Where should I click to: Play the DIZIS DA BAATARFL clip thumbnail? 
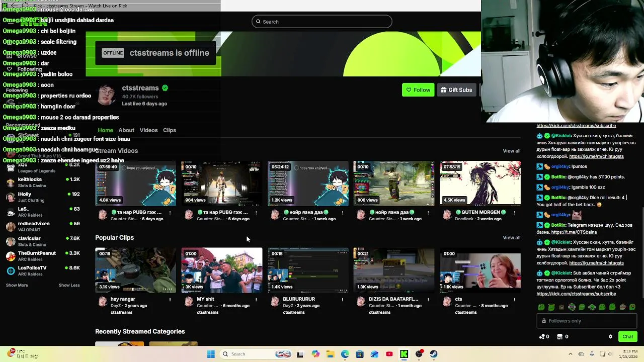[x=394, y=270]
